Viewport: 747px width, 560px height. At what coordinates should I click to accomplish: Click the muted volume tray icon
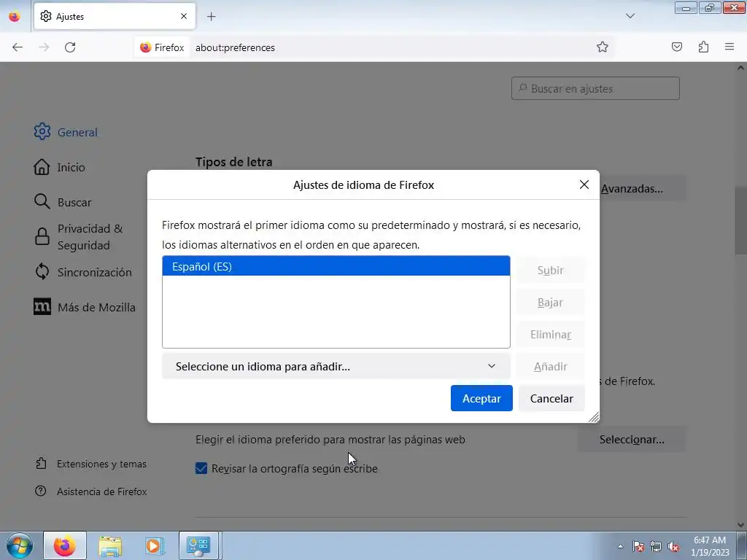[x=673, y=547]
